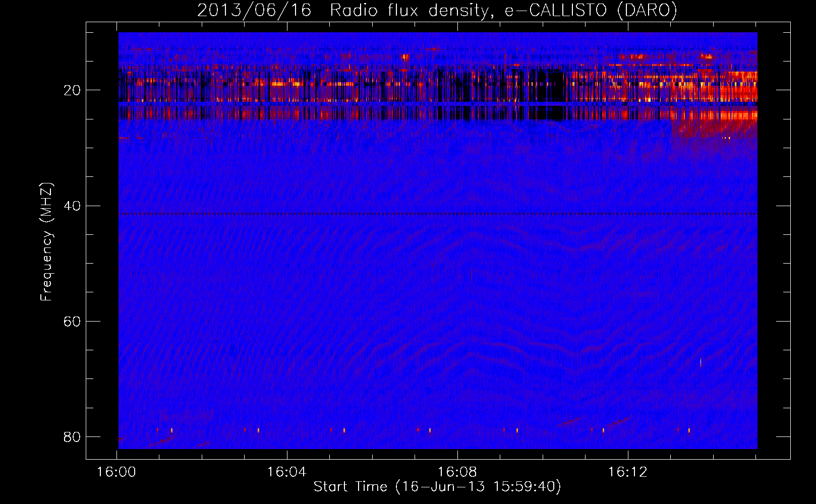Click the '16:12' time tick label

pos(627,472)
